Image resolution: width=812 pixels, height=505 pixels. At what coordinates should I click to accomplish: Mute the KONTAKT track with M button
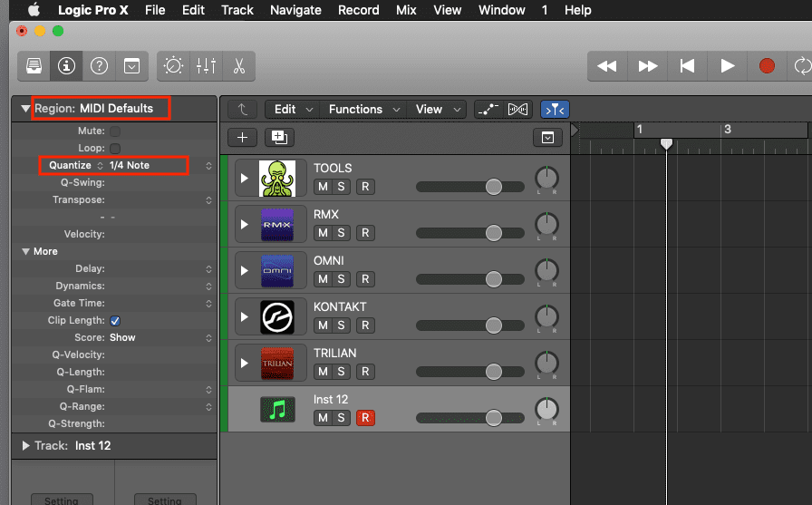[322, 325]
